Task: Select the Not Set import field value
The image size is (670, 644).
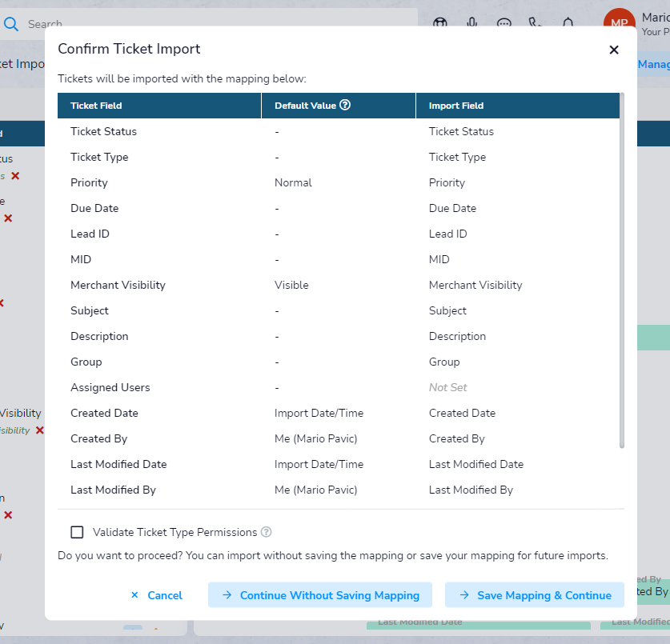Action: coord(447,387)
